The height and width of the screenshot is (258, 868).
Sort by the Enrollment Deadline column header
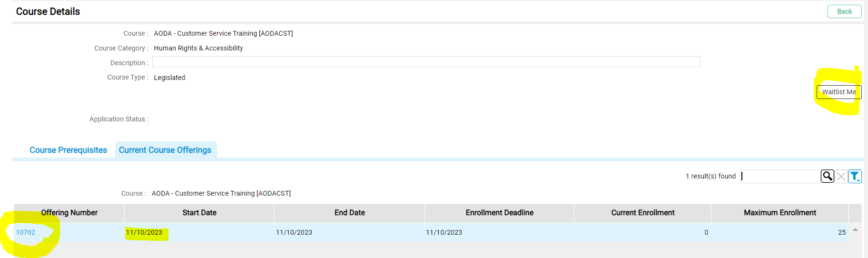pos(500,213)
